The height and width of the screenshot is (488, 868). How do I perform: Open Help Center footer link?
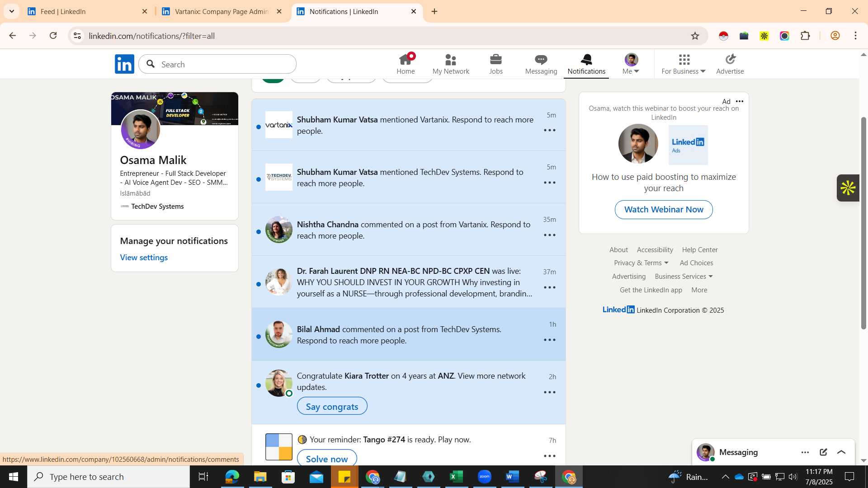click(700, 250)
